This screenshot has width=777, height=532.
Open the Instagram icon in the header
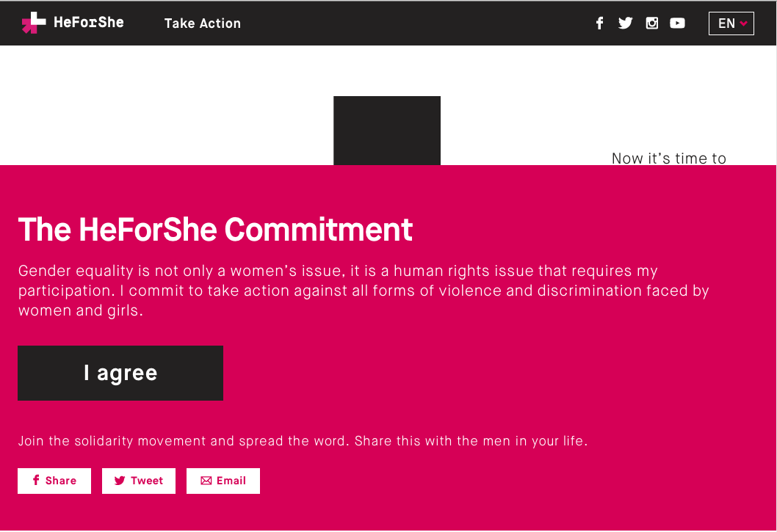click(651, 23)
